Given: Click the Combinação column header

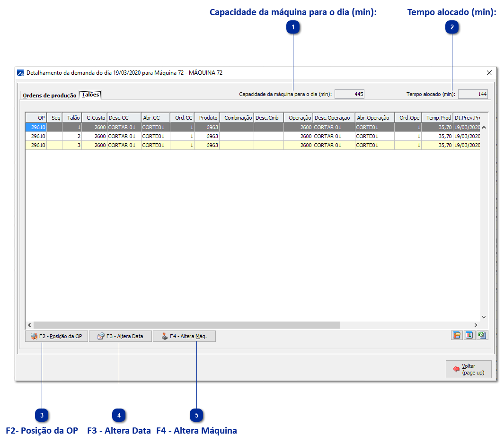Looking at the screenshot, I should (237, 118).
